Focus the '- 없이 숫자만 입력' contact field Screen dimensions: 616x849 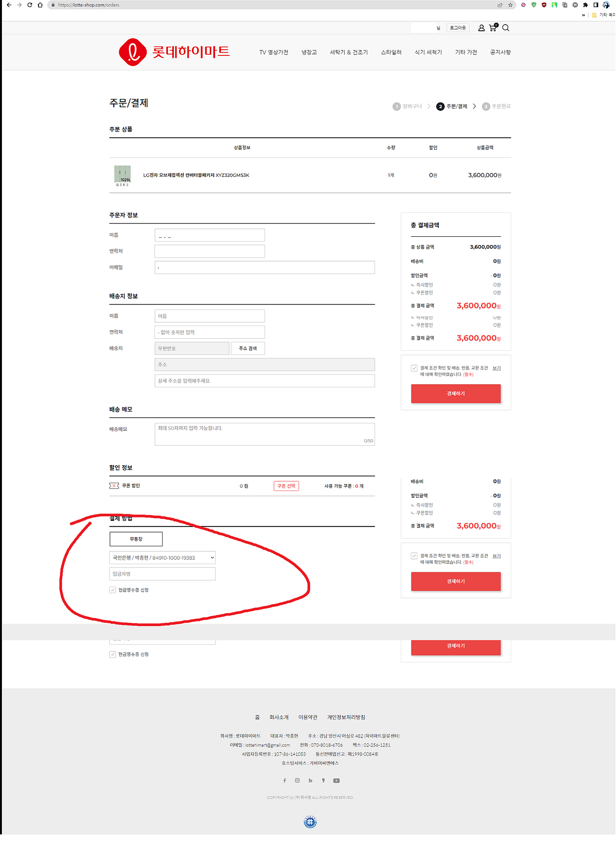point(210,332)
